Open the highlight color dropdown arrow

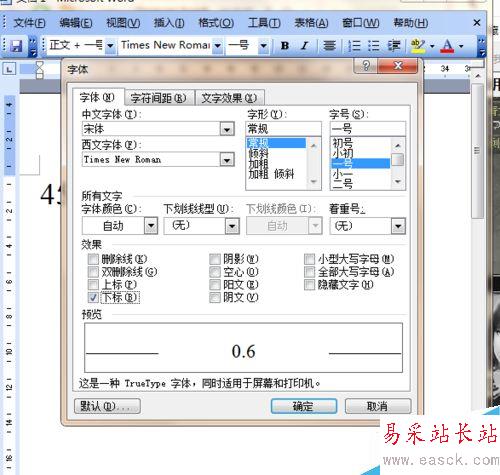(x=432, y=46)
